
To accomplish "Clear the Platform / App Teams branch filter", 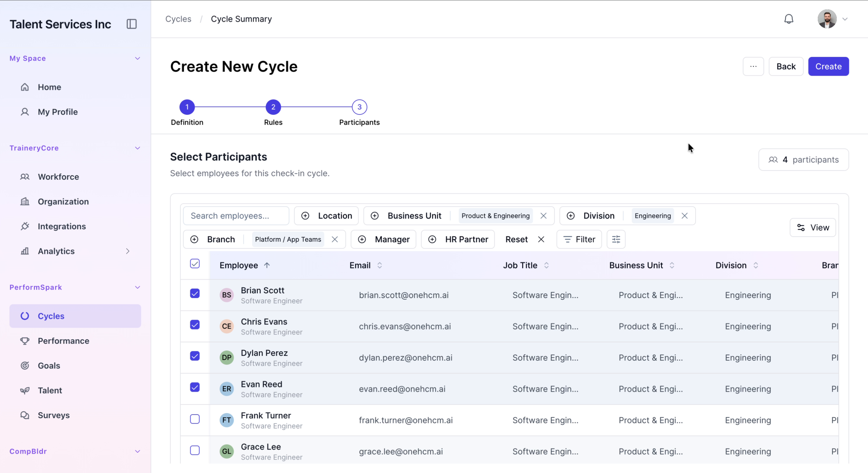I will 335,239.
